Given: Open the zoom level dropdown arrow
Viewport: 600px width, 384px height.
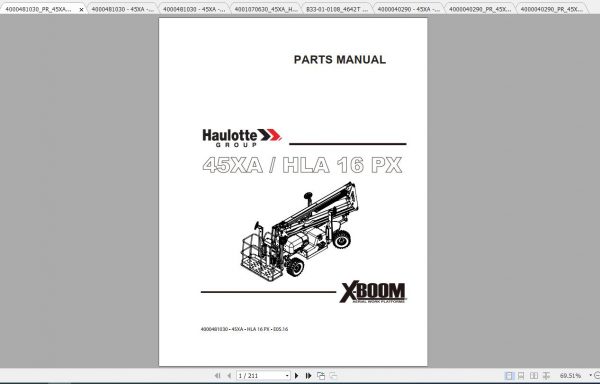Looking at the screenshot, I should 590,376.
